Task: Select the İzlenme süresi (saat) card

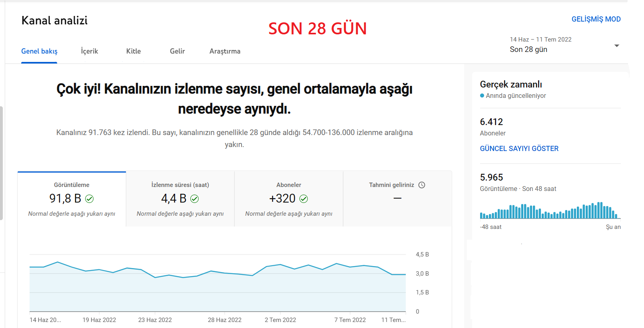Action: tap(180, 199)
